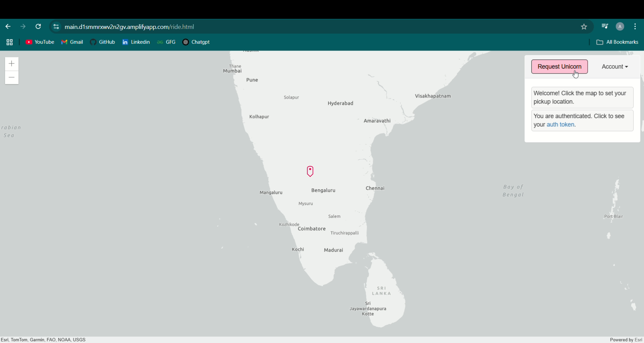Screen dimensions: 644x343
Task: Click Hyderabad on the map
Action: point(340,103)
